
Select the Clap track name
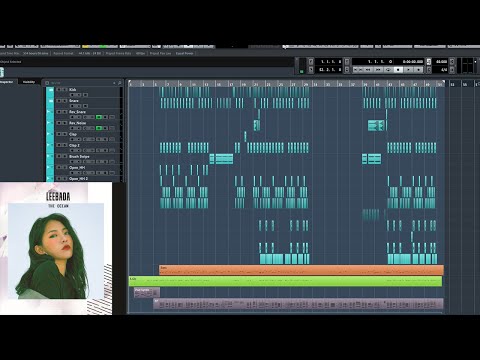(73, 134)
